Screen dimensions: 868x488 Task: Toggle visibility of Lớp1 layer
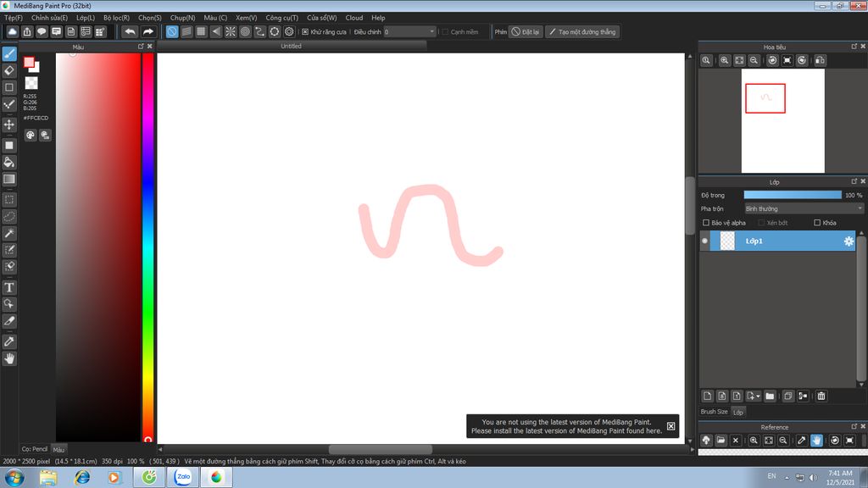[x=704, y=241]
